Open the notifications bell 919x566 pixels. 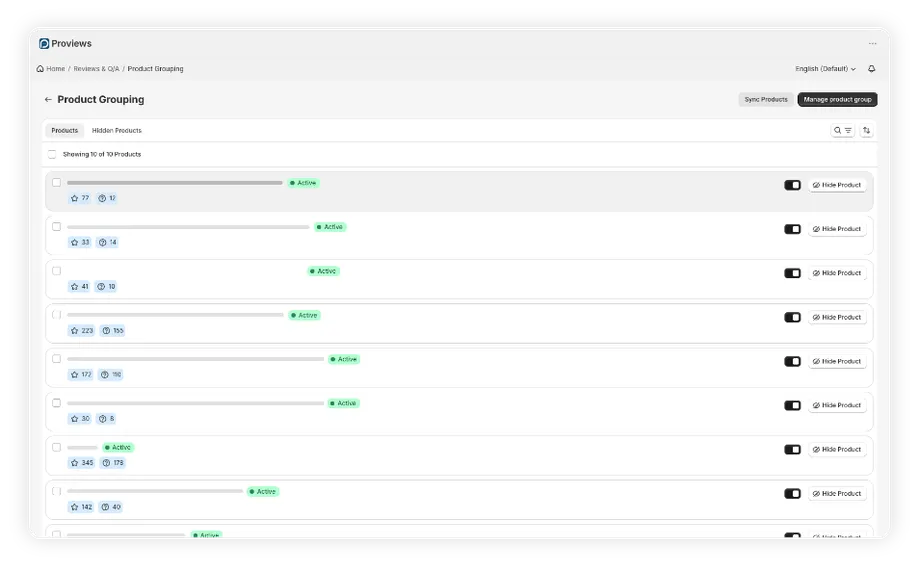pos(871,69)
